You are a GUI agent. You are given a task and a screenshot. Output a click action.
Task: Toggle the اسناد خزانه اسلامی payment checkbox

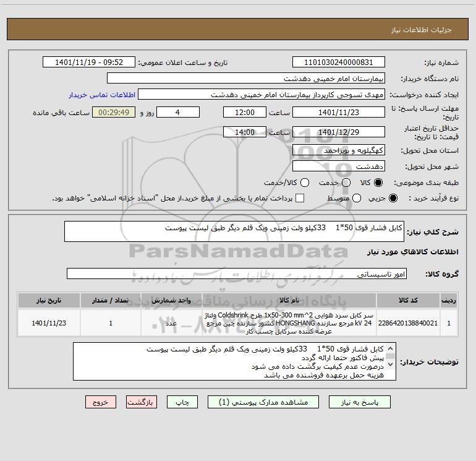(300, 198)
